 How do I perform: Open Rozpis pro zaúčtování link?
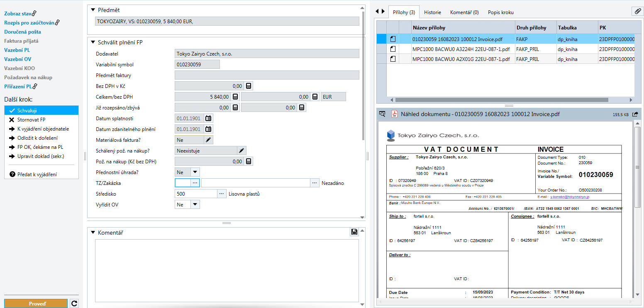30,23
